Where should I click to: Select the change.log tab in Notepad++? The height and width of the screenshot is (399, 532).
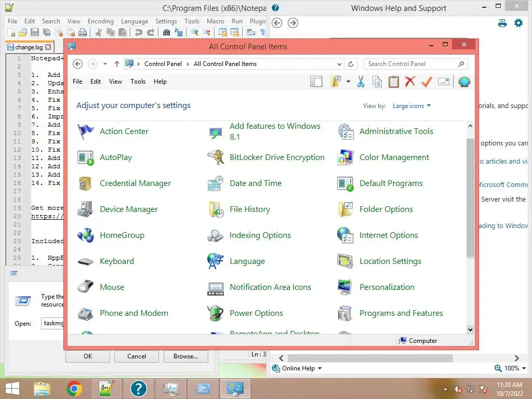[29, 47]
